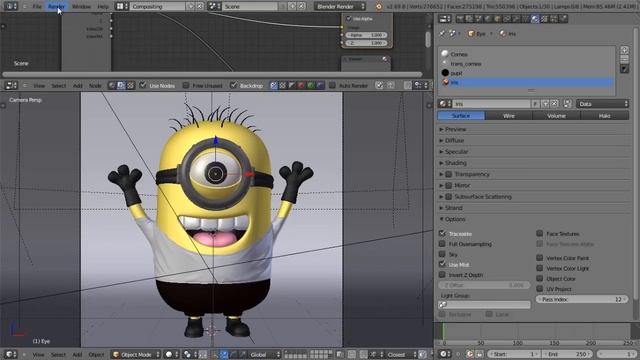Screen dimensions: 640x360
Task: Set timeline End frame field
Action: pyautogui.click(x=567, y=354)
